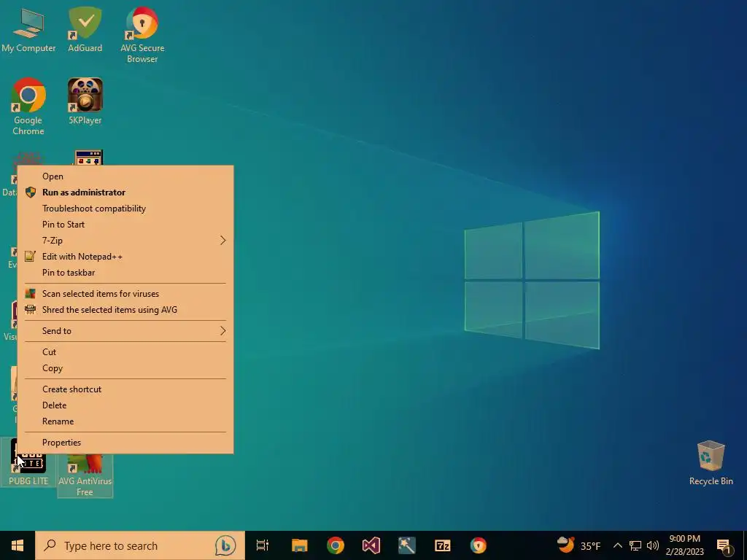Choose Shred the selected items using AVG
747x560 pixels.
pos(125,310)
